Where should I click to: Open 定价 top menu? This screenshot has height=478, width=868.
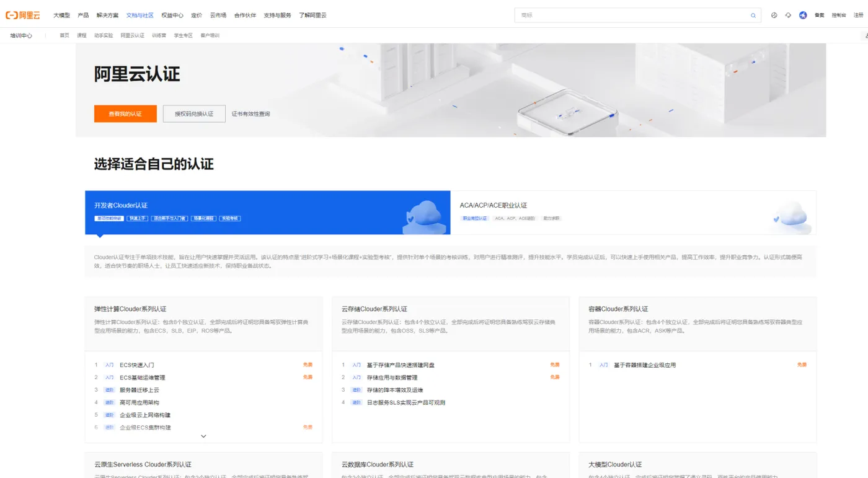(197, 15)
